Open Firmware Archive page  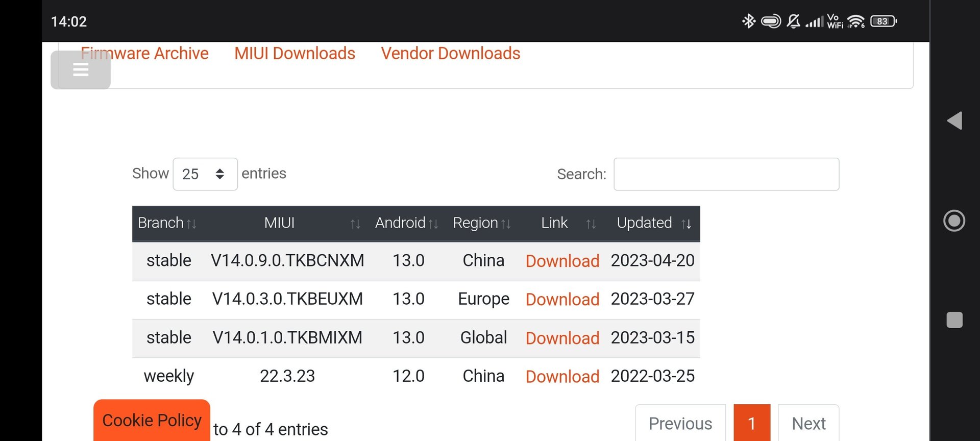[144, 53]
